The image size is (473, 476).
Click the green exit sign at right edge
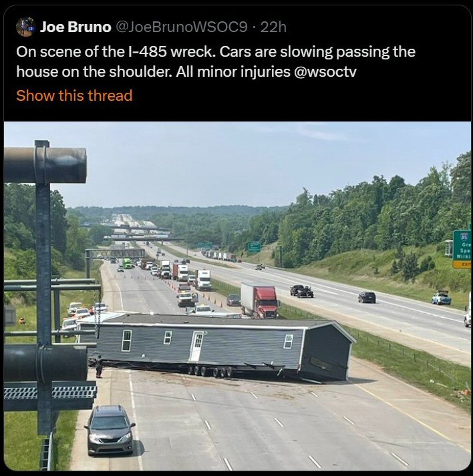(x=462, y=249)
